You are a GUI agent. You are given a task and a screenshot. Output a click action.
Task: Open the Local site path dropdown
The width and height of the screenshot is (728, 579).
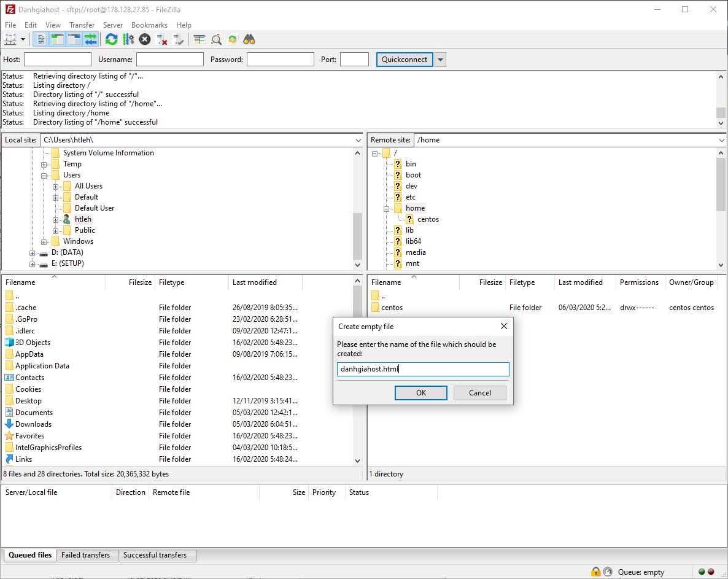[358, 140]
